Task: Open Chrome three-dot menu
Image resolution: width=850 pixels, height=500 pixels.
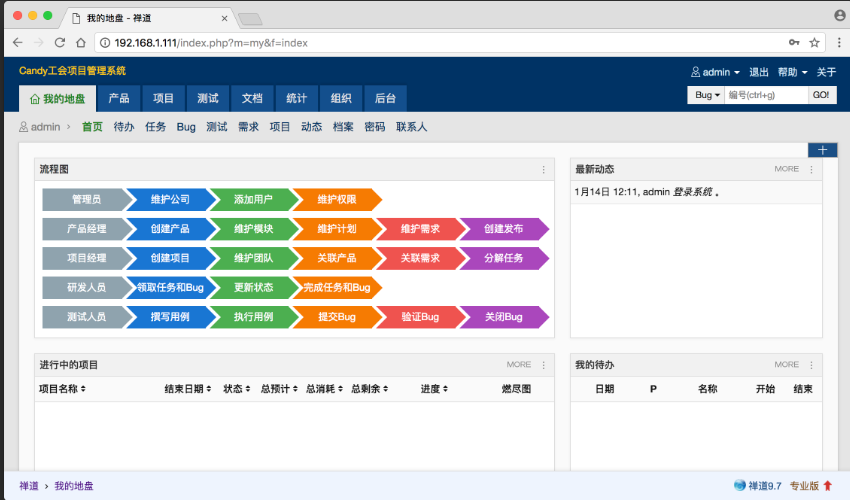Action: 839,42
